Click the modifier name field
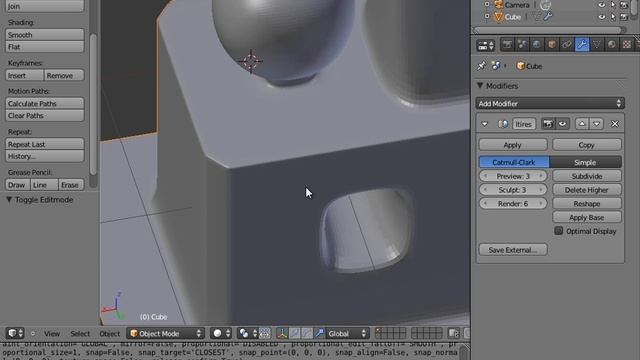Image resolution: width=640 pixels, height=360 pixels. 523,124
